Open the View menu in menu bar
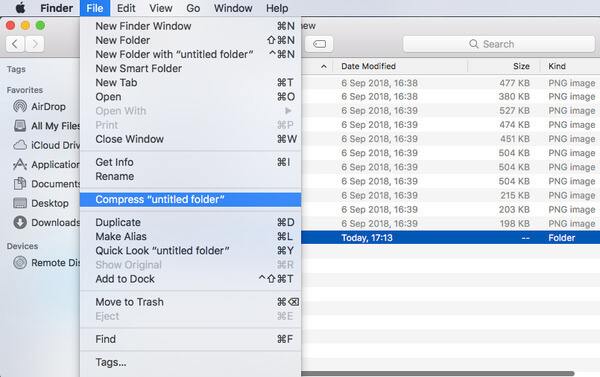The width and height of the screenshot is (600, 377). pos(161,8)
